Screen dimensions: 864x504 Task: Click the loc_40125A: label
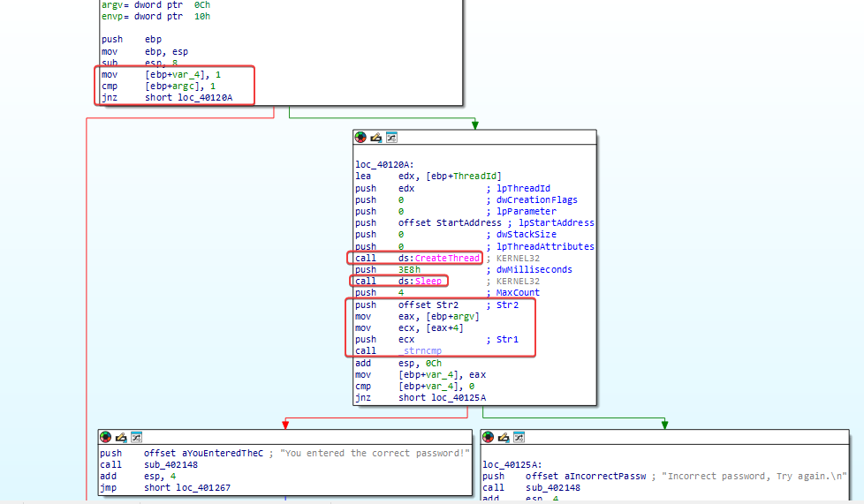[x=512, y=464]
